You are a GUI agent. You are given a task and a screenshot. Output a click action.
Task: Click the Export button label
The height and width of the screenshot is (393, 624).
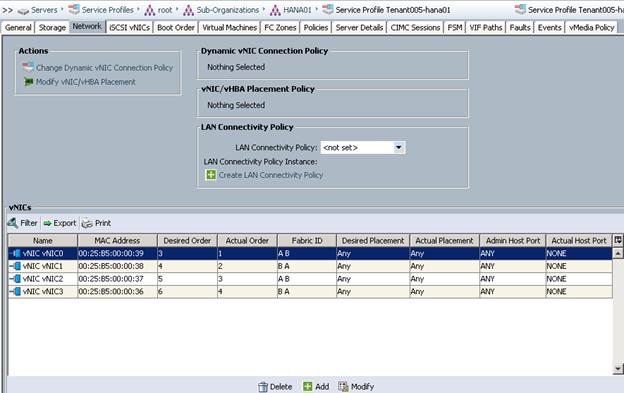64,223
